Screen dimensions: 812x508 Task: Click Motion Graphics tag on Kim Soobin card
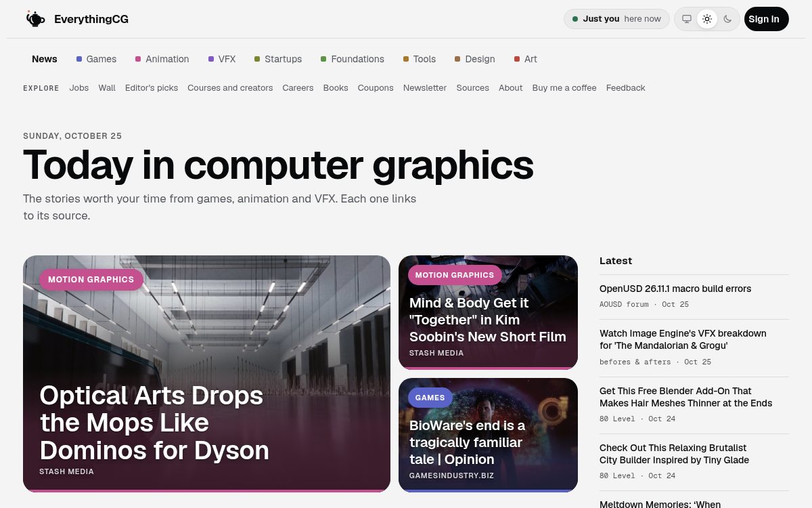[455, 275]
